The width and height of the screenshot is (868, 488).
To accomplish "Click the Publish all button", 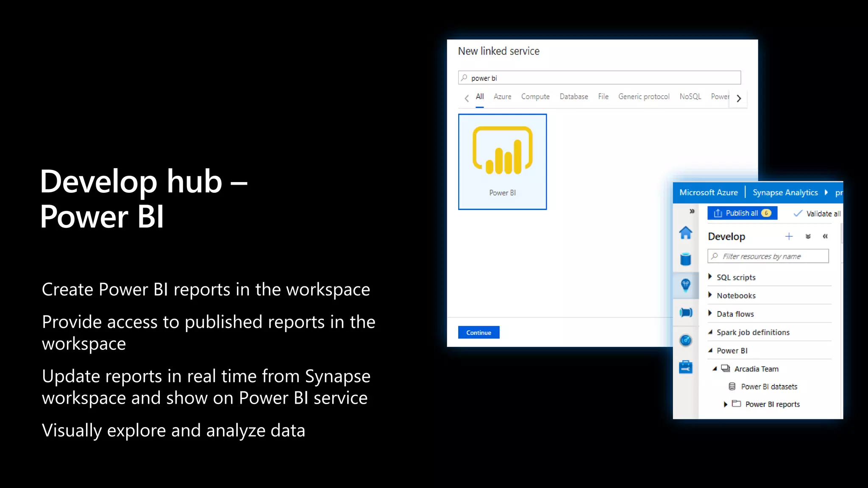I will coord(742,213).
